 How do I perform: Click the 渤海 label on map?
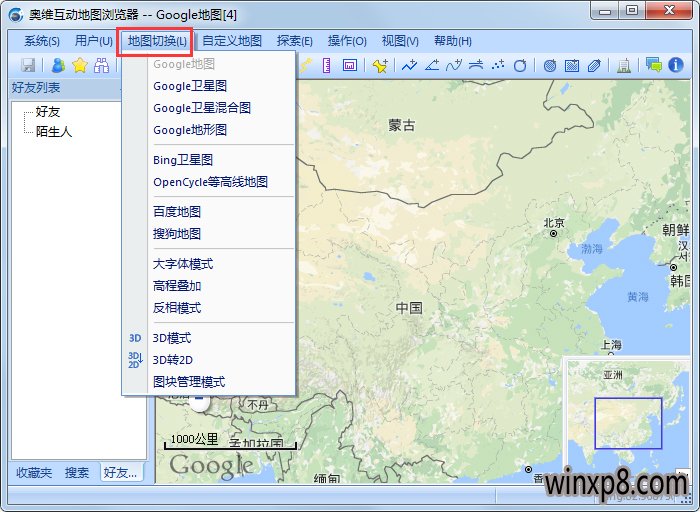(x=592, y=249)
